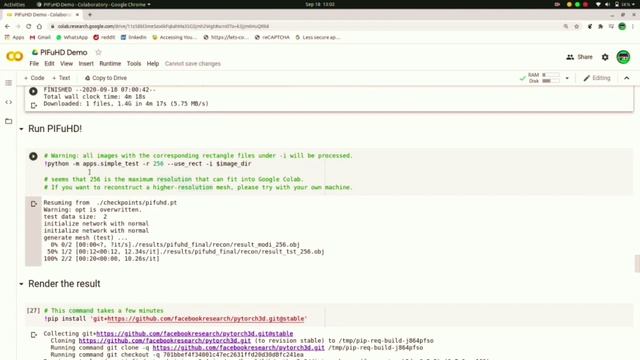Open the Help menu
Viewport: 640px width, 360px height.
point(153,64)
